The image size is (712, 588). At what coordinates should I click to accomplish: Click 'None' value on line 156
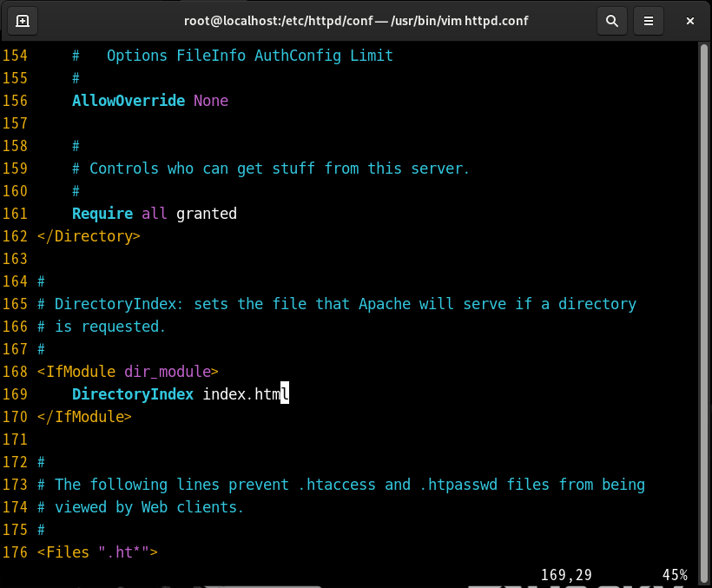pyautogui.click(x=211, y=101)
